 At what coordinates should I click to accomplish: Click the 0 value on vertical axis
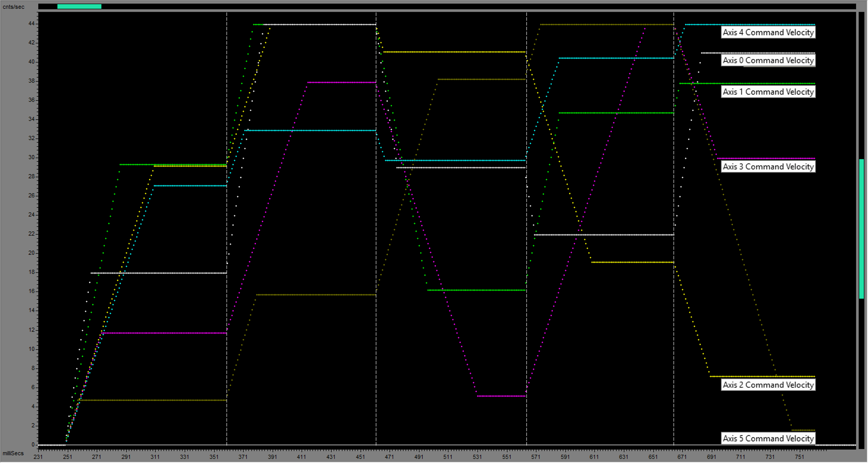33,445
